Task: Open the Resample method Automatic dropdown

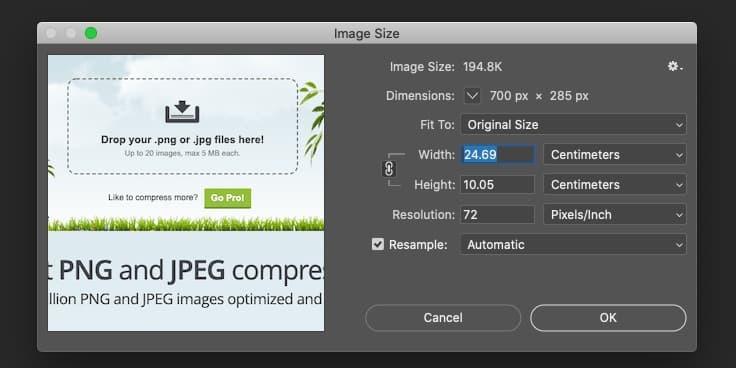Action: pyautogui.click(x=573, y=245)
